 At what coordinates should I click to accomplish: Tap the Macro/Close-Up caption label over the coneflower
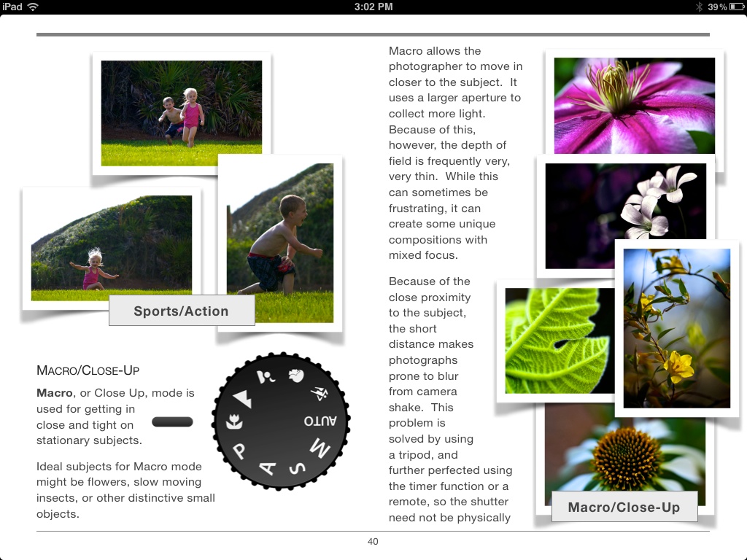624,507
